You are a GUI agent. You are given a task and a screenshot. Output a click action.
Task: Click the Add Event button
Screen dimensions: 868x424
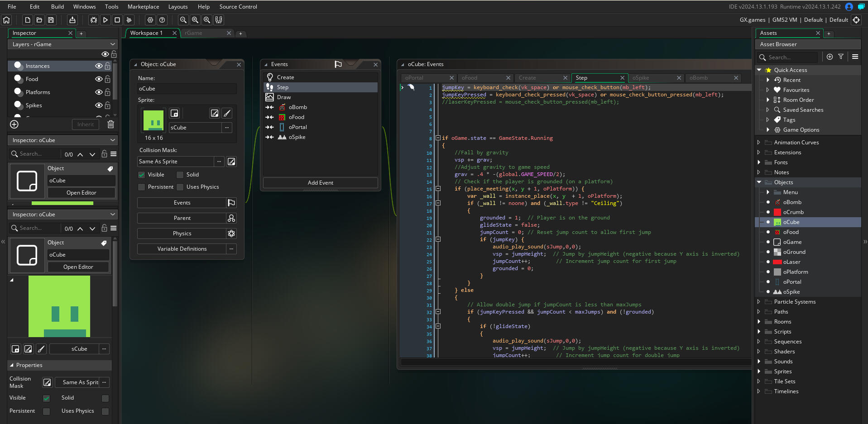[320, 183]
